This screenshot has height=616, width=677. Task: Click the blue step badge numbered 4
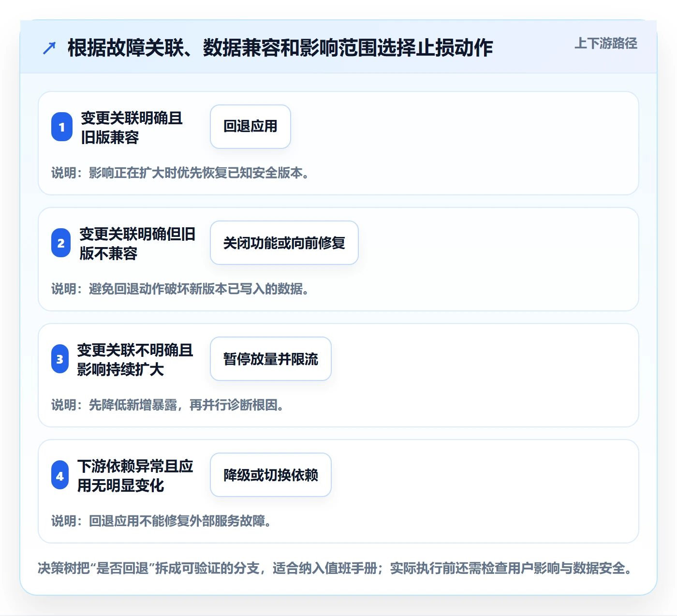point(60,475)
